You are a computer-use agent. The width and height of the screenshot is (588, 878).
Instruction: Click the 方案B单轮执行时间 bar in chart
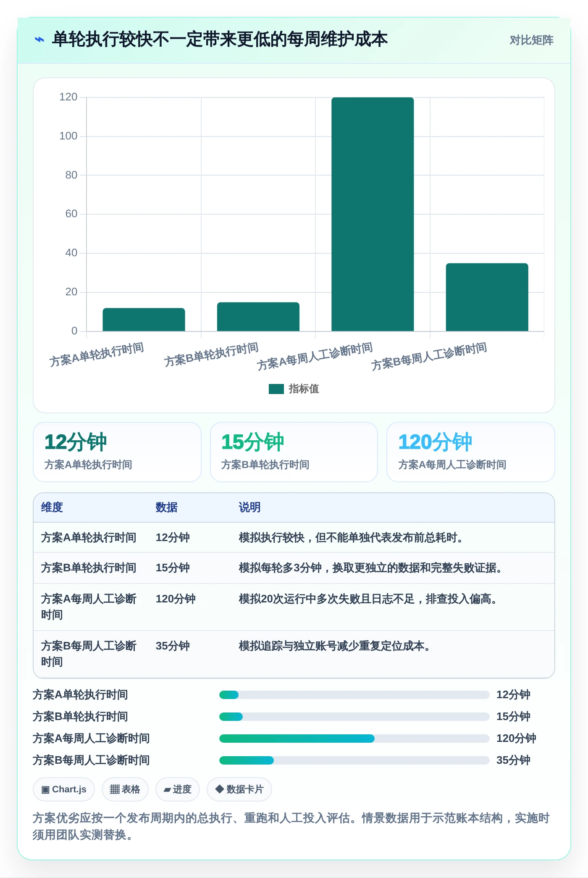258,317
